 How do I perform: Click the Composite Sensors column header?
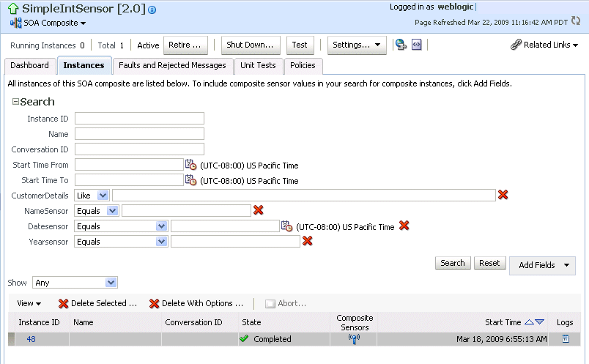point(355,322)
